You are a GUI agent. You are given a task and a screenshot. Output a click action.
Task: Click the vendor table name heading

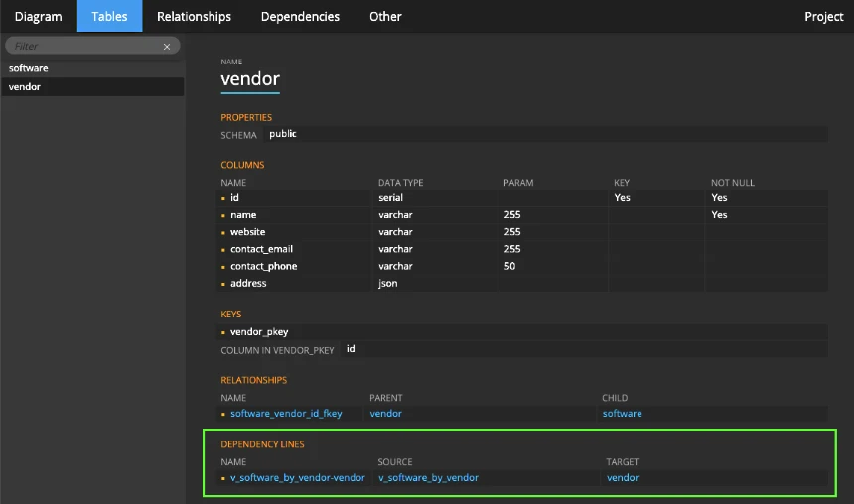click(250, 79)
